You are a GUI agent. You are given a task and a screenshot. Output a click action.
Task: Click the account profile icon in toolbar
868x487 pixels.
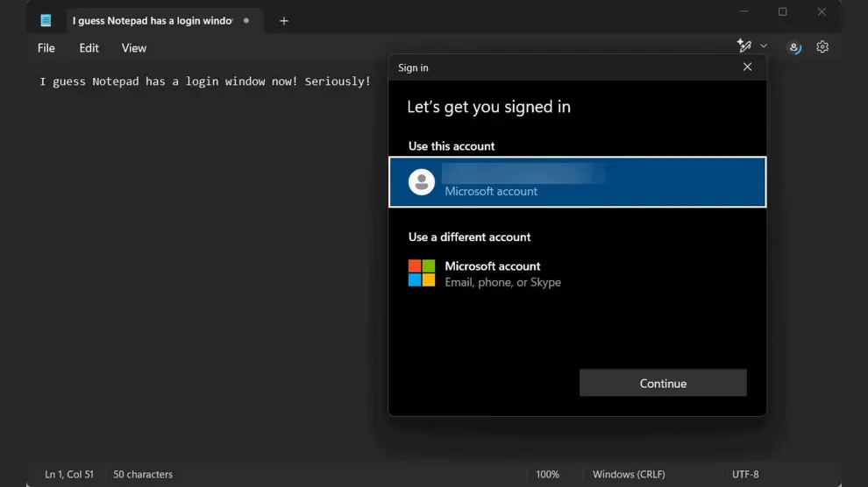pos(794,47)
